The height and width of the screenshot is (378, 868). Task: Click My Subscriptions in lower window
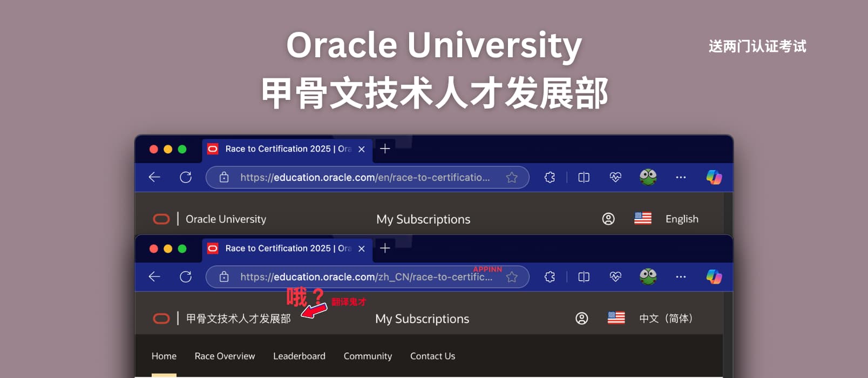pyautogui.click(x=422, y=319)
